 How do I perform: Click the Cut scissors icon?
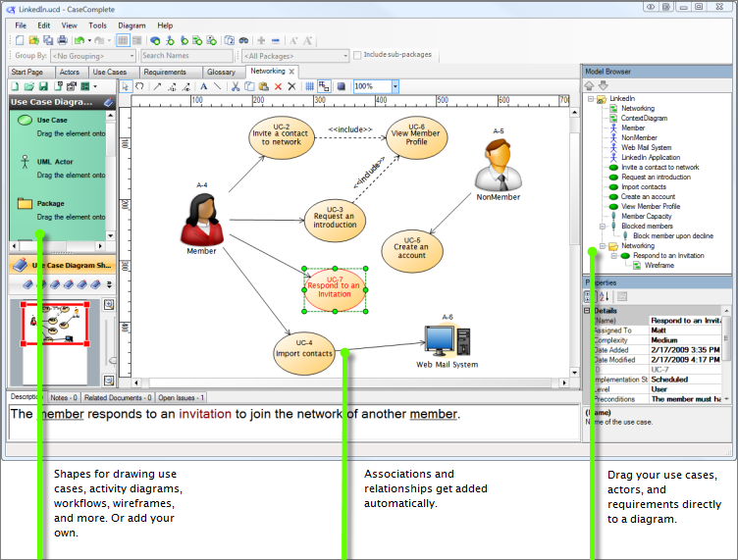click(236, 86)
